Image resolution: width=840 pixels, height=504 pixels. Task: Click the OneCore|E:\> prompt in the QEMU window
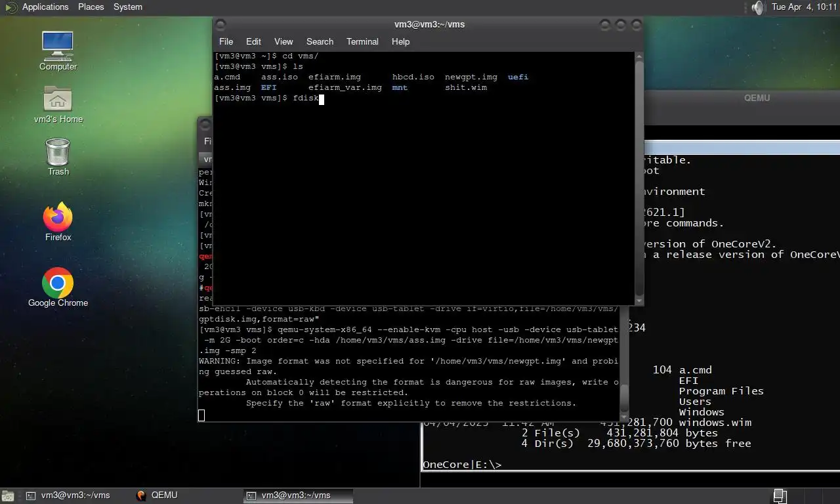[x=462, y=464]
